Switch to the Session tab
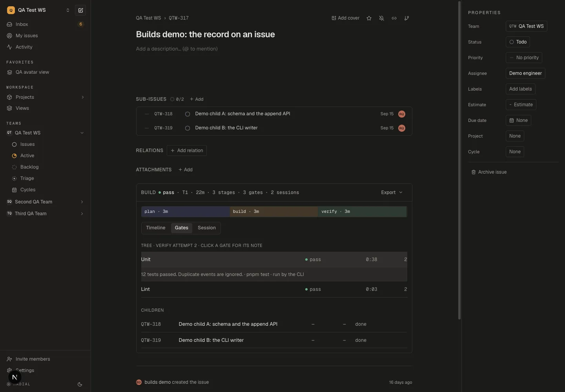Screen dimensions: 565x392 pyautogui.click(x=207, y=228)
